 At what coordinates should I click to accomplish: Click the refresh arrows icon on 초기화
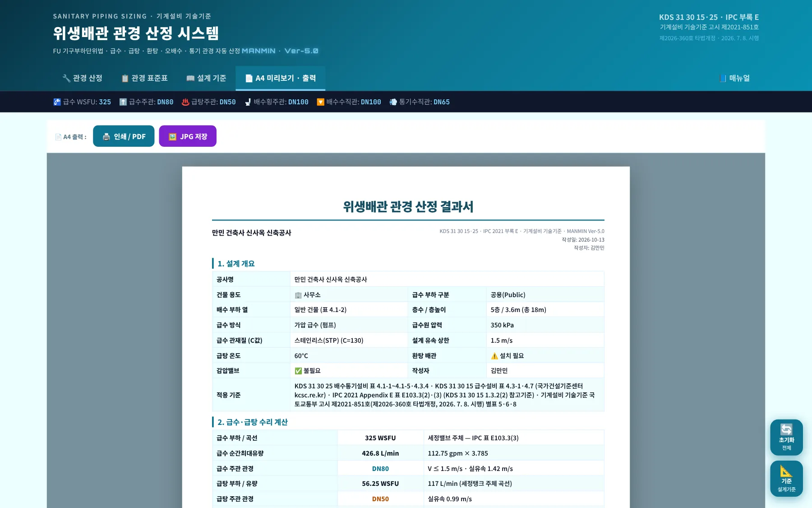tap(786, 429)
